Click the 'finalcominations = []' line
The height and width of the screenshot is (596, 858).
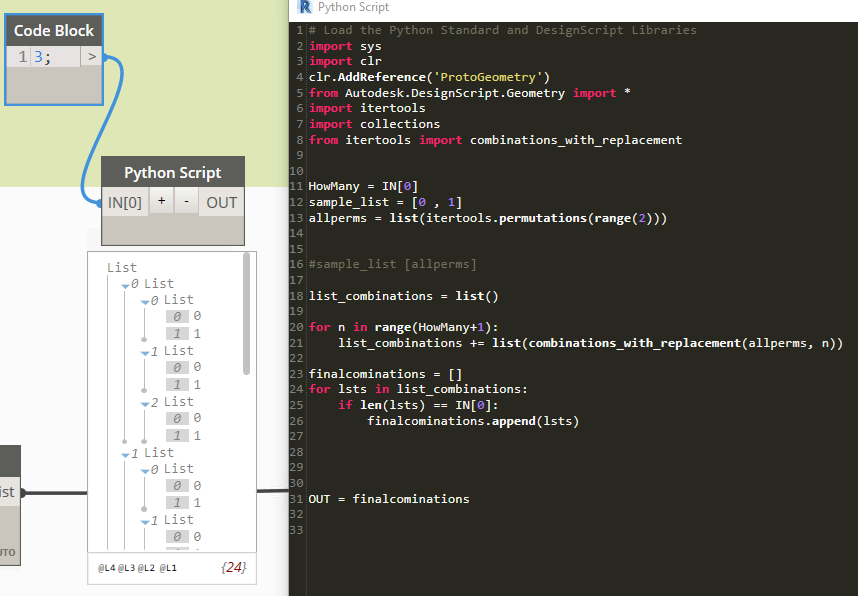point(385,374)
